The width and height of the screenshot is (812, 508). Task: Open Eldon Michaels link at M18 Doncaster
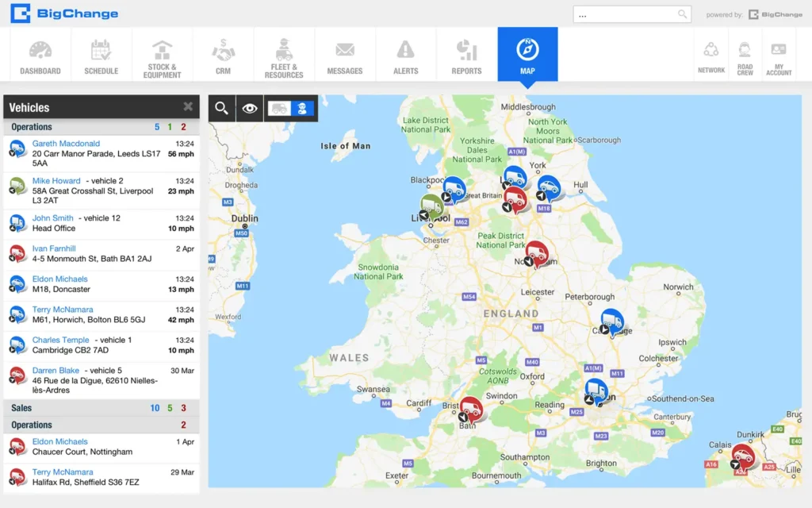point(60,279)
